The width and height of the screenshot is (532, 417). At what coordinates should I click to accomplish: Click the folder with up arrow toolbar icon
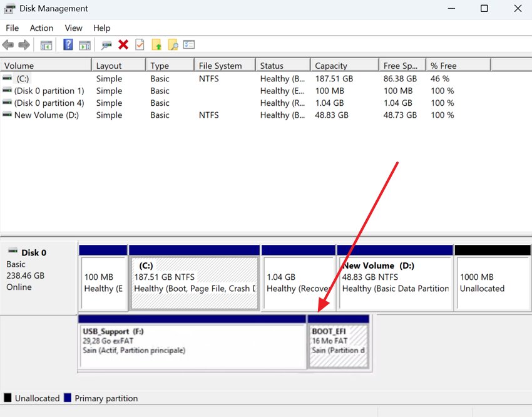tap(156, 44)
